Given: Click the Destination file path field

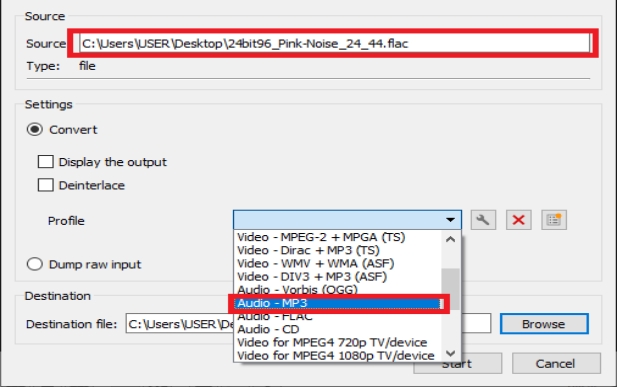Looking at the screenshot, I should 308,324.
